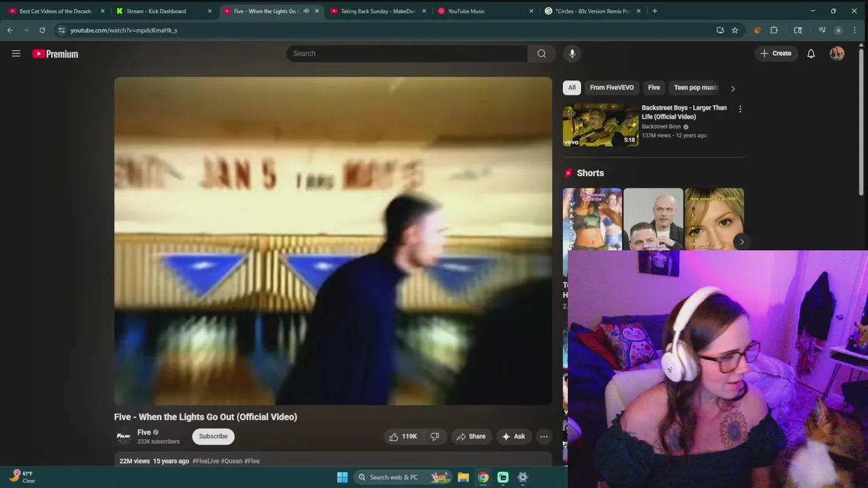Open Chrome three-dot menu
868x488 pixels.
pyautogui.click(x=854, y=30)
